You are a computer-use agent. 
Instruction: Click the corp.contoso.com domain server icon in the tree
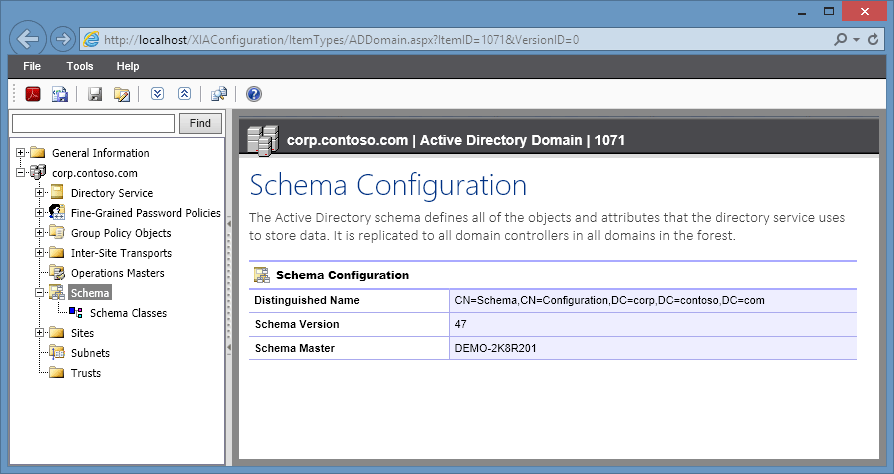38,172
